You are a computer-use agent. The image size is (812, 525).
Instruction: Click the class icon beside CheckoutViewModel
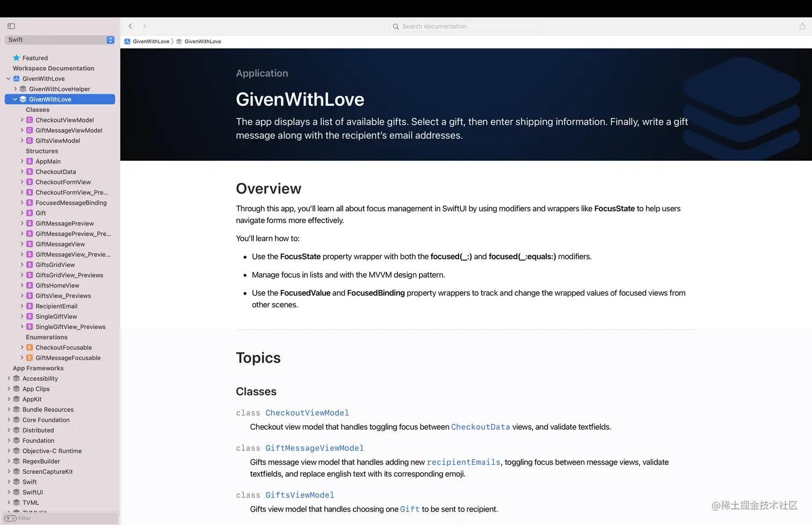(30, 120)
